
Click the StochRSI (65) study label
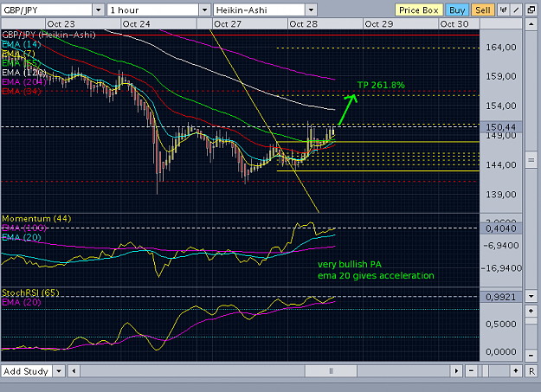coord(30,292)
